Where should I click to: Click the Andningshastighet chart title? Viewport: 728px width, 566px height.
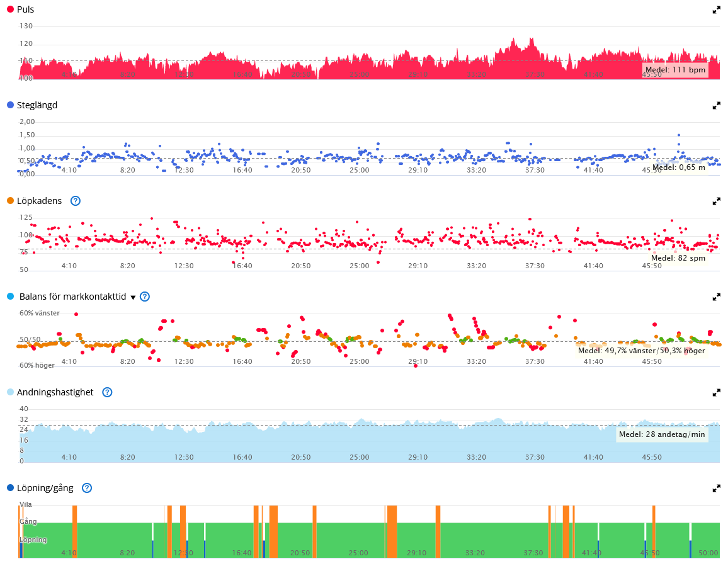(x=55, y=392)
